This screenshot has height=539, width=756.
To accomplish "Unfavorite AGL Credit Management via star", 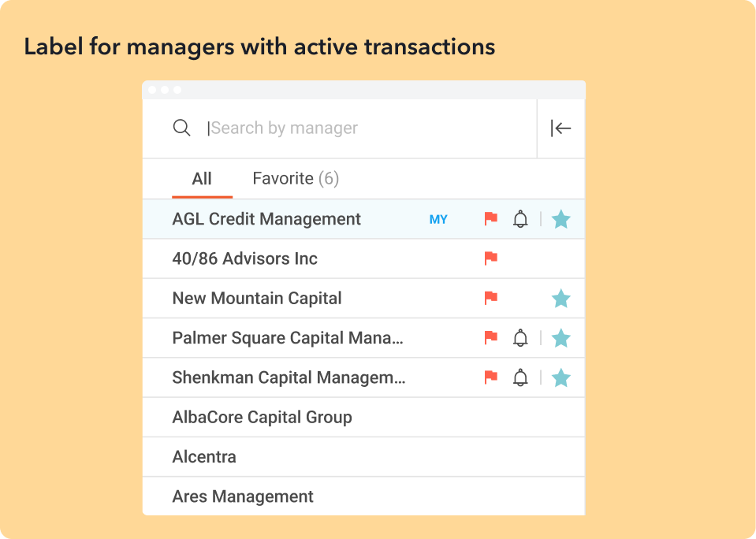I will [560, 219].
